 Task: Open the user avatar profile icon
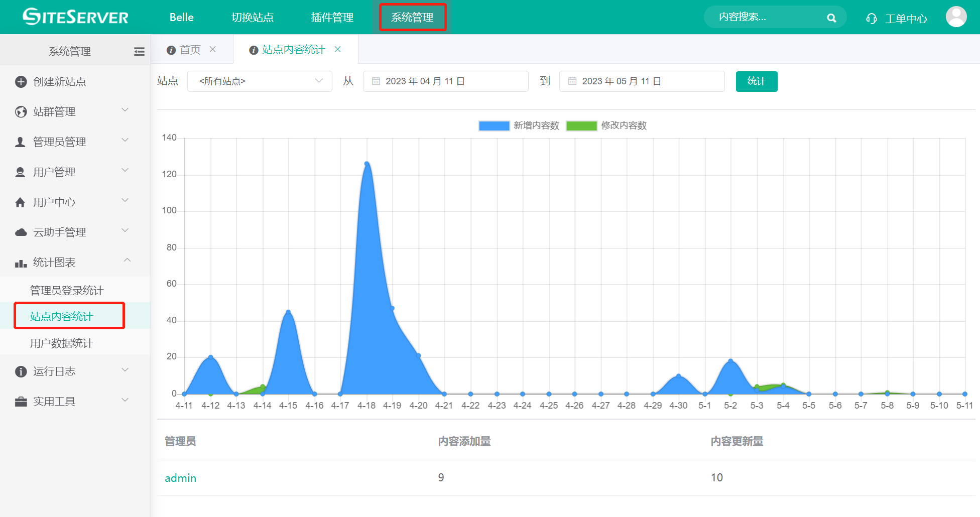click(x=956, y=17)
